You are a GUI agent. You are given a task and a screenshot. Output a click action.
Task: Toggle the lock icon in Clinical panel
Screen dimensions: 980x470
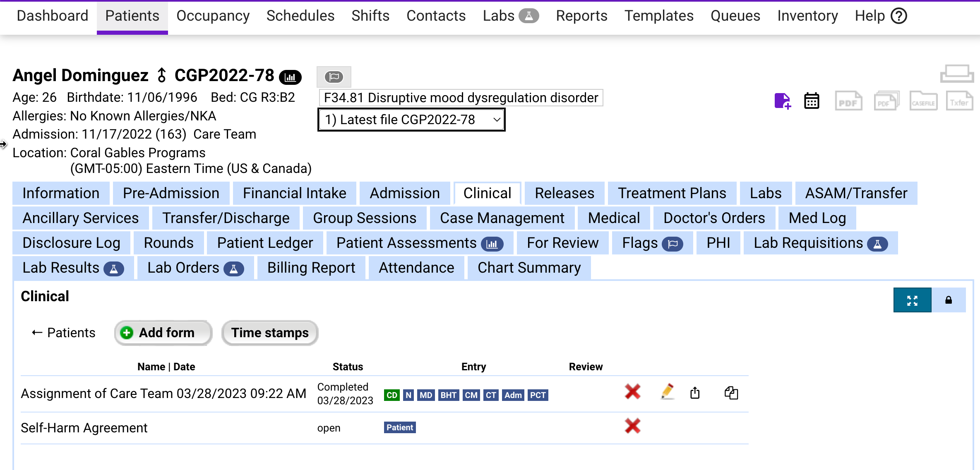948,300
